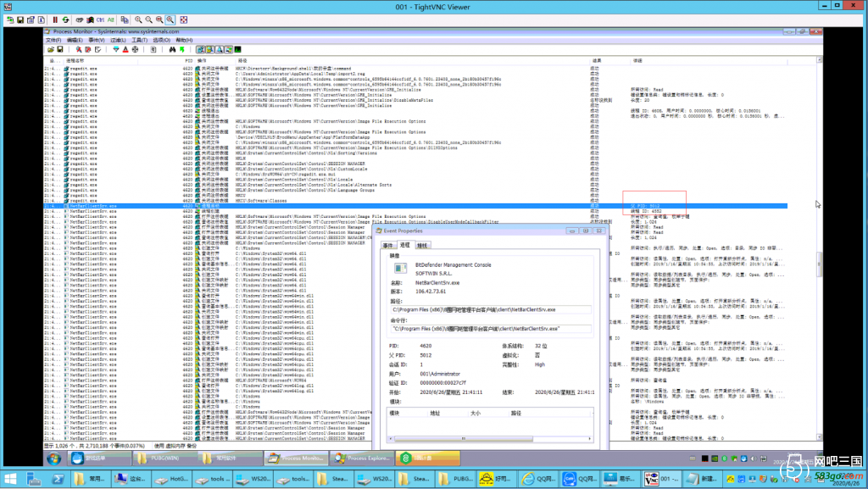The height and width of the screenshot is (489, 868).
Task: Switch TightVNC to full screen
Action: (184, 19)
